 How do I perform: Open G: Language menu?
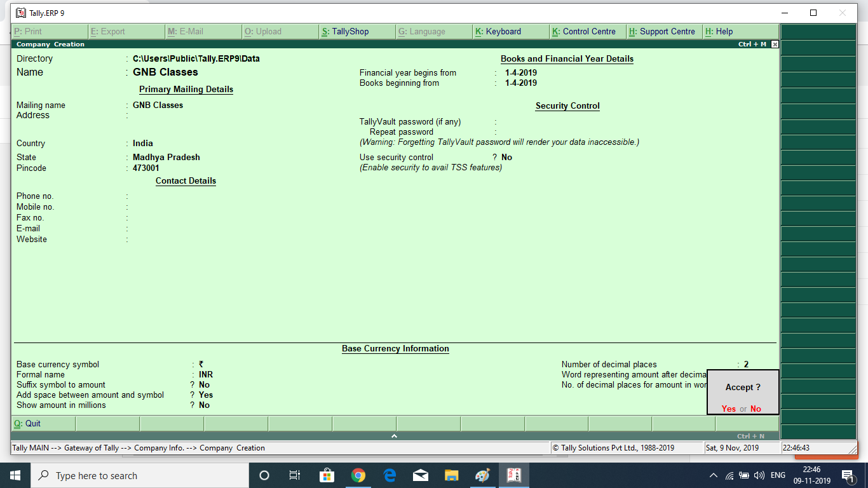click(x=434, y=31)
